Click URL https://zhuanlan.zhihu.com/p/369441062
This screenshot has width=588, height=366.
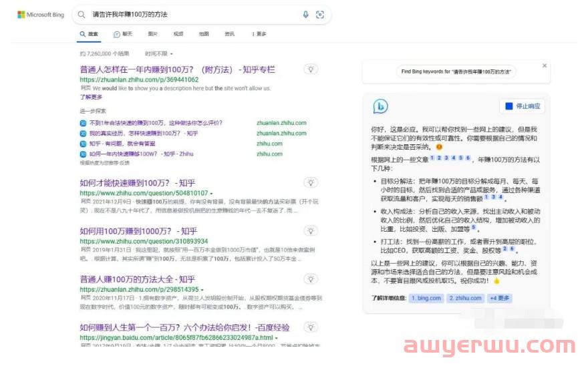click(139, 80)
